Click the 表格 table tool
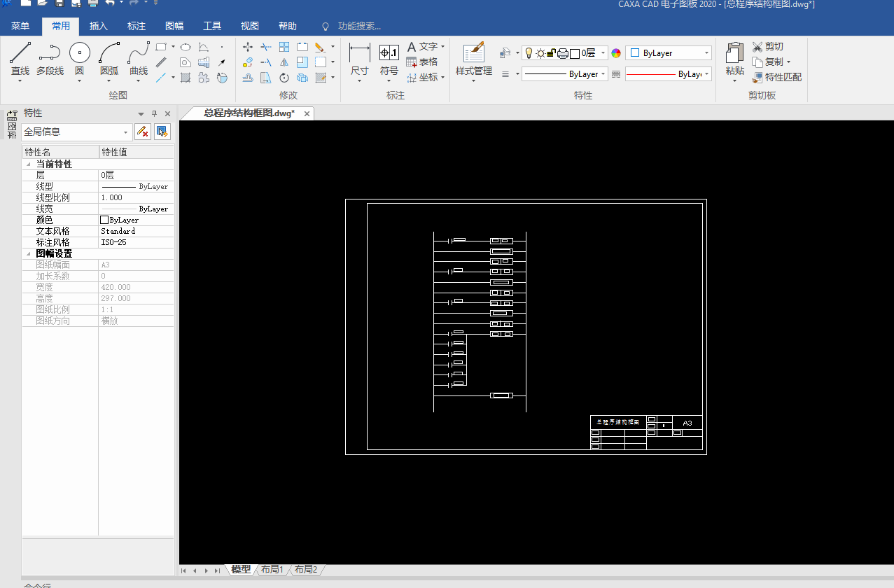 [x=422, y=62]
